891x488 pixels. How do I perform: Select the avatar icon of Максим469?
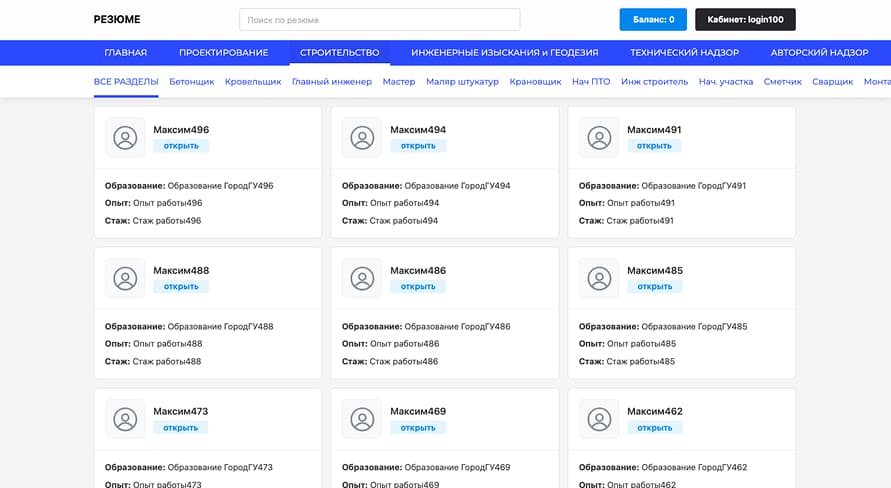click(362, 419)
